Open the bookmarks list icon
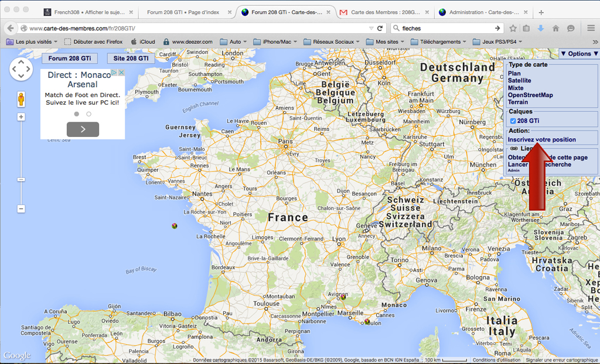Image resolution: width=600 pixels, height=364 pixels. (526, 28)
